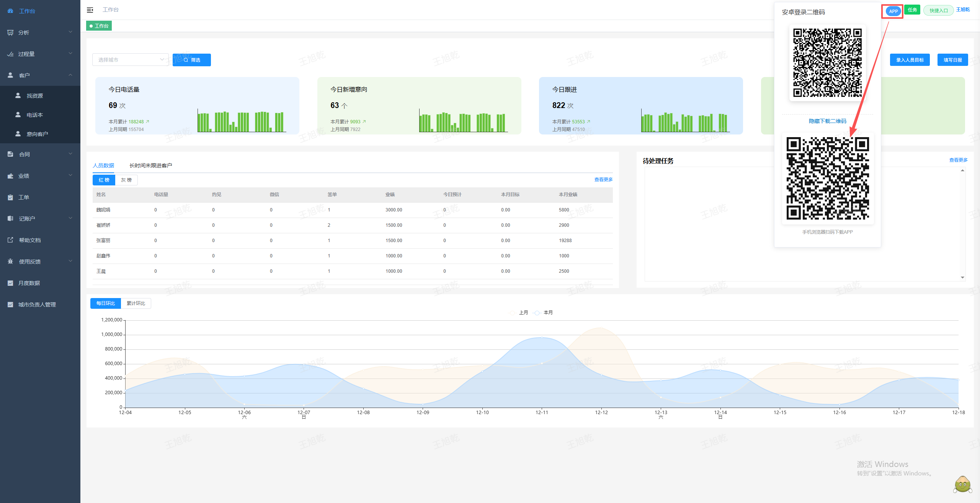Click the Android login QR code image
980x503 pixels.
pyautogui.click(x=827, y=63)
